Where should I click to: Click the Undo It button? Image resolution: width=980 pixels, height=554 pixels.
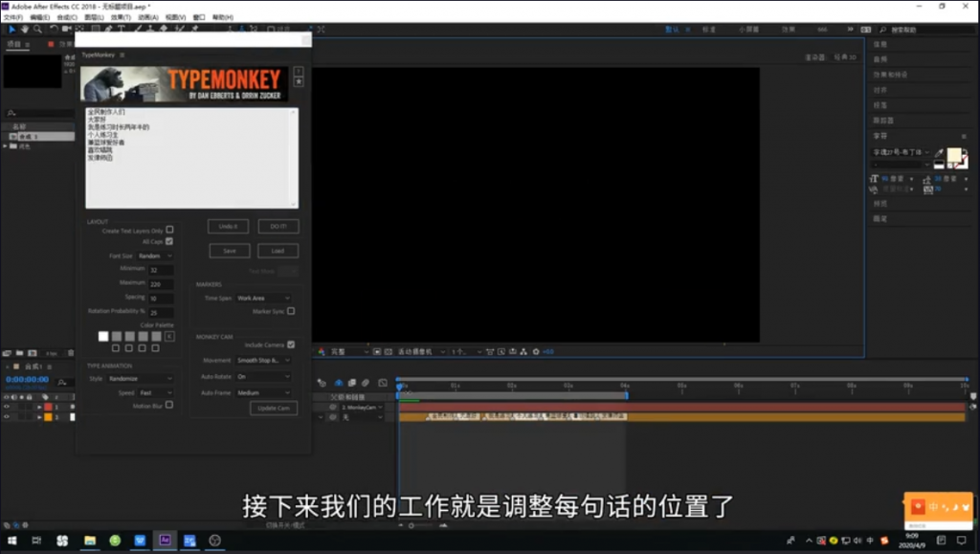point(228,226)
